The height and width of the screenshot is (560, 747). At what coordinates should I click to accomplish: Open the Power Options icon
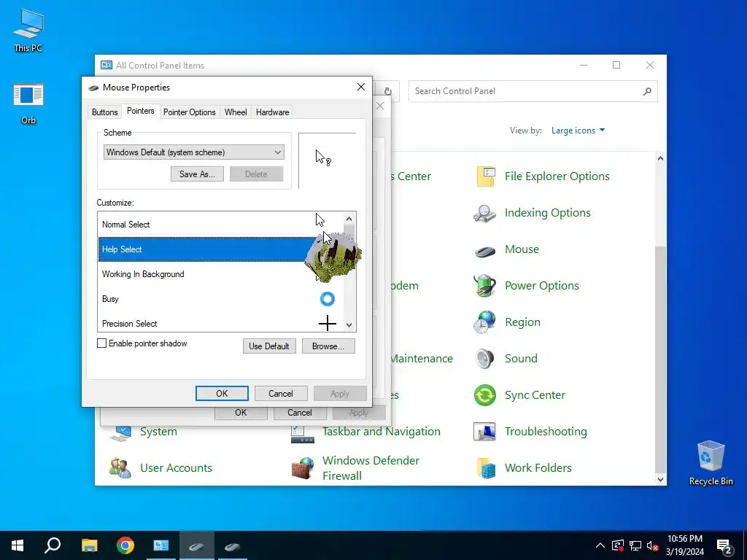pos(484,286)
